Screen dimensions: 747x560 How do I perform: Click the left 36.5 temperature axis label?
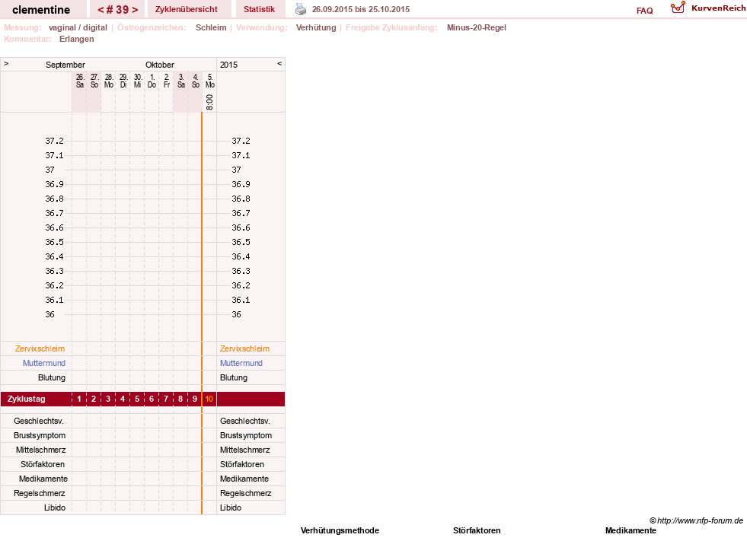tap(54, 242)
